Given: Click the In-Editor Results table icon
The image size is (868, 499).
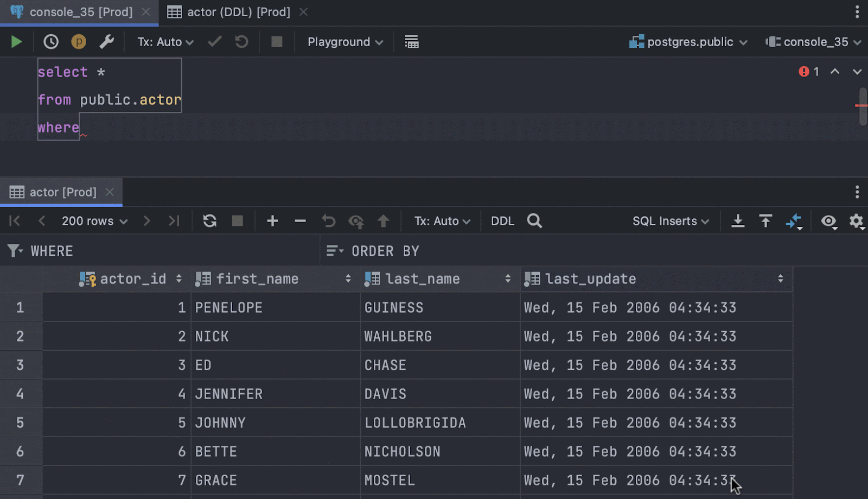Looking at the screenshot, I should (411, 42).
